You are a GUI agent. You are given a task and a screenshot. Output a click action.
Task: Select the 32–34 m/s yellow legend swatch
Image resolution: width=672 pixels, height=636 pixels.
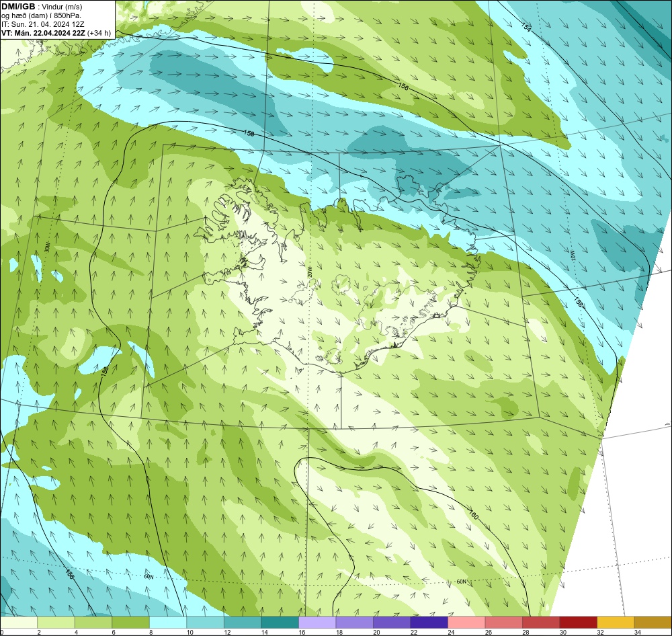[x=616, y=623]
